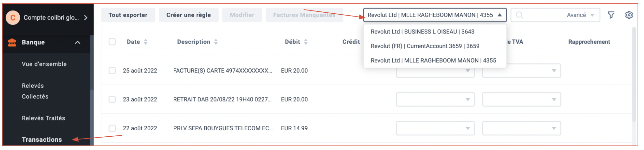
Task: Collapse the Banque sidebar section
Action: coord(77,42)
